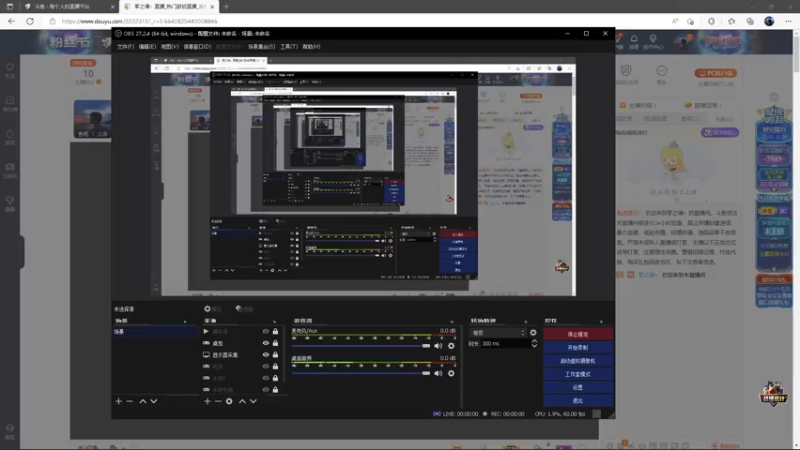Open a new browser tab with the plus
The image size is (800, 450).
[226, 7]
